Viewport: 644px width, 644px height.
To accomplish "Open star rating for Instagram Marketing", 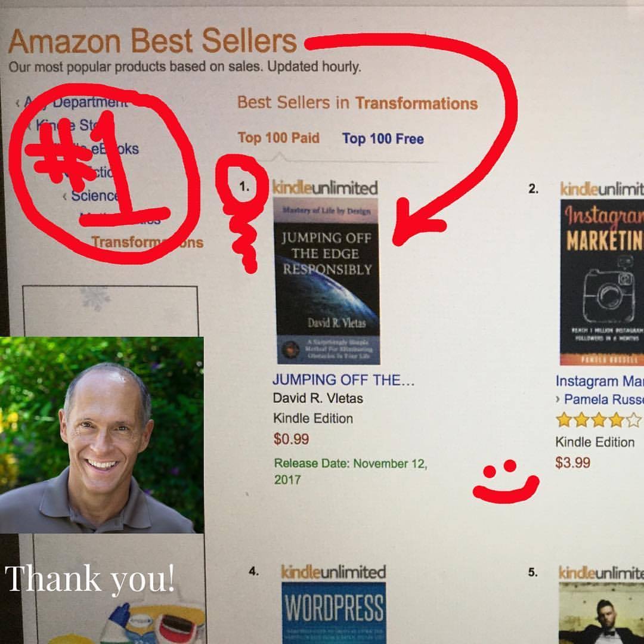I will point(598,420).
